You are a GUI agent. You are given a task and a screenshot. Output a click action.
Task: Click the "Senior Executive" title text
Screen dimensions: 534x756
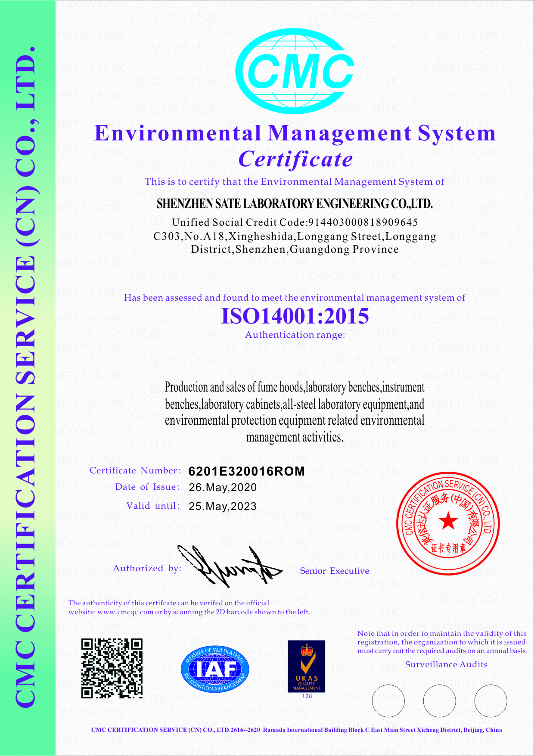pos(335,571)
